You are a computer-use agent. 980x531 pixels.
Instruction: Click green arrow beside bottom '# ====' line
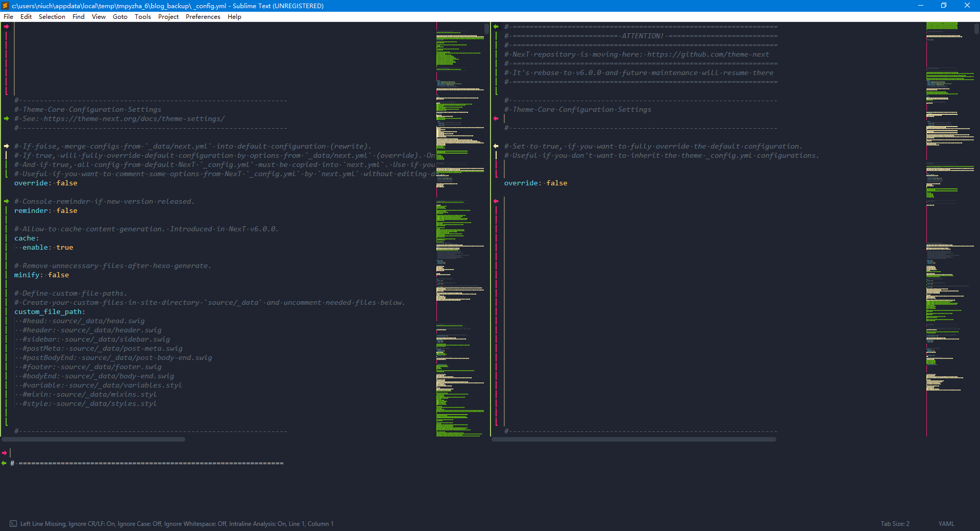click(4, 463)
